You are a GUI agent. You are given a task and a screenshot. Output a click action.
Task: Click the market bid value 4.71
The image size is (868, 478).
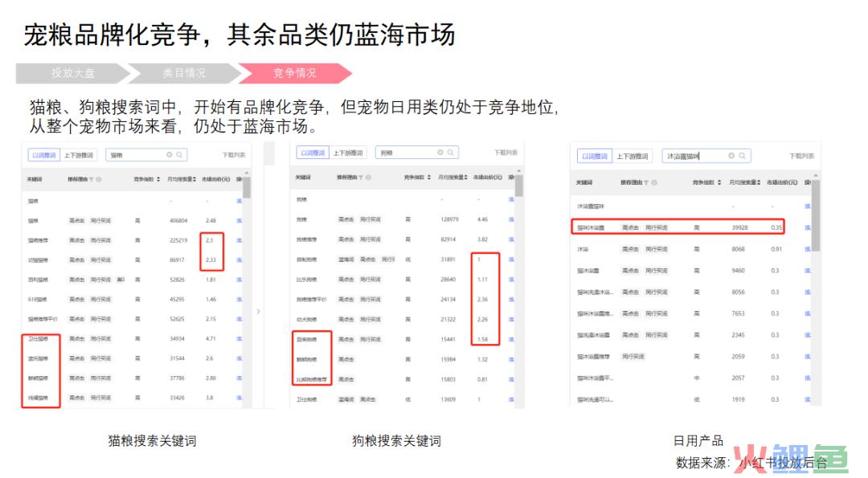211,338
